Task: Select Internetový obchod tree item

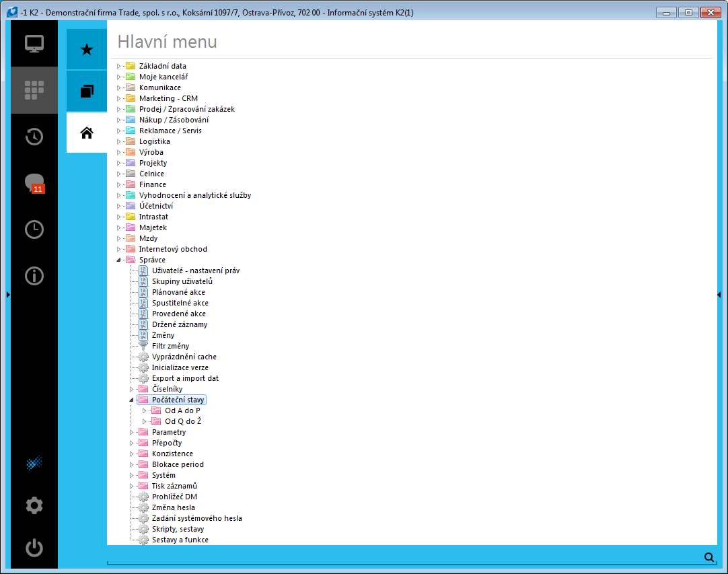Action: (x=173, y=250)
